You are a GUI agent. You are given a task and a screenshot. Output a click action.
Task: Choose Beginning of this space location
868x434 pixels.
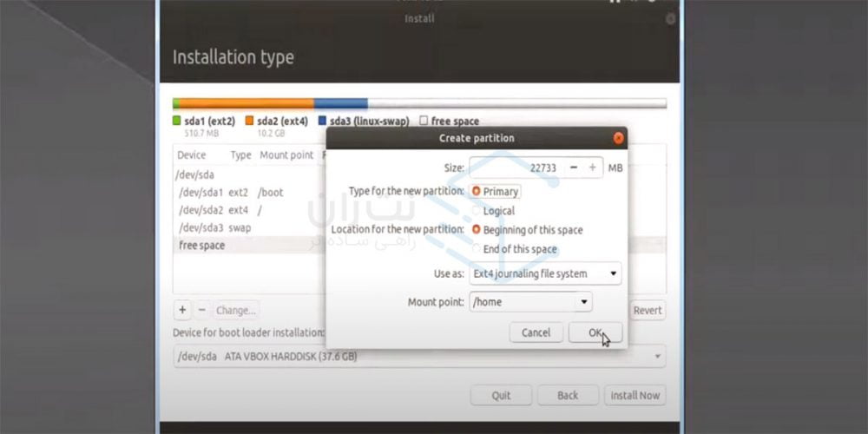tap(477, 230)
